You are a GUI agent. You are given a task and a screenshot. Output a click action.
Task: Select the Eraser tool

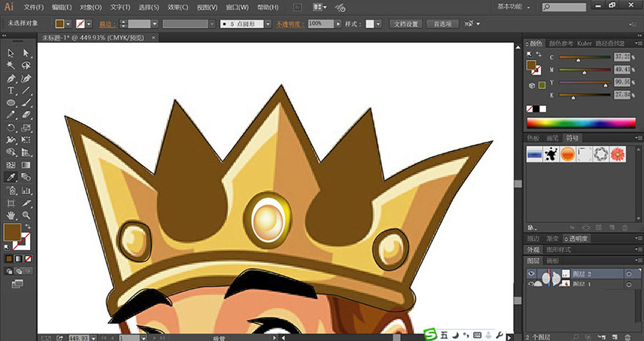click(26, 115)
